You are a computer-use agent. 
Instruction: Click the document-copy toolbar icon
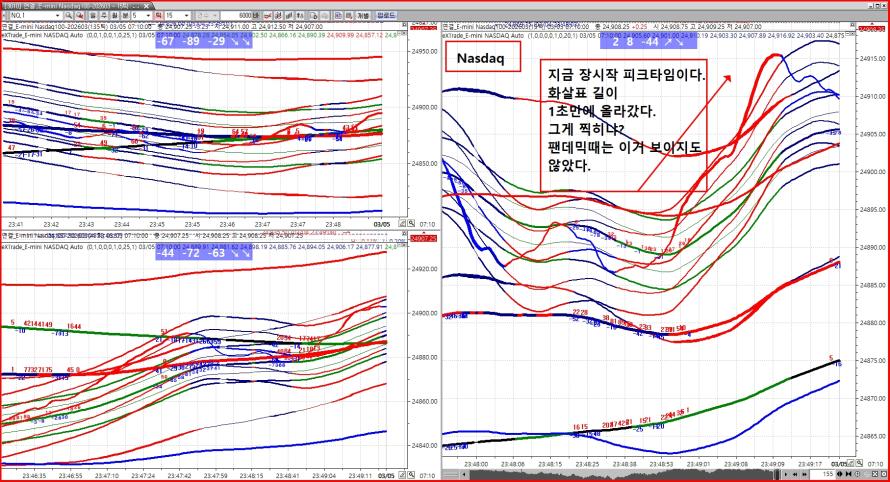click(x=313, y=15)
